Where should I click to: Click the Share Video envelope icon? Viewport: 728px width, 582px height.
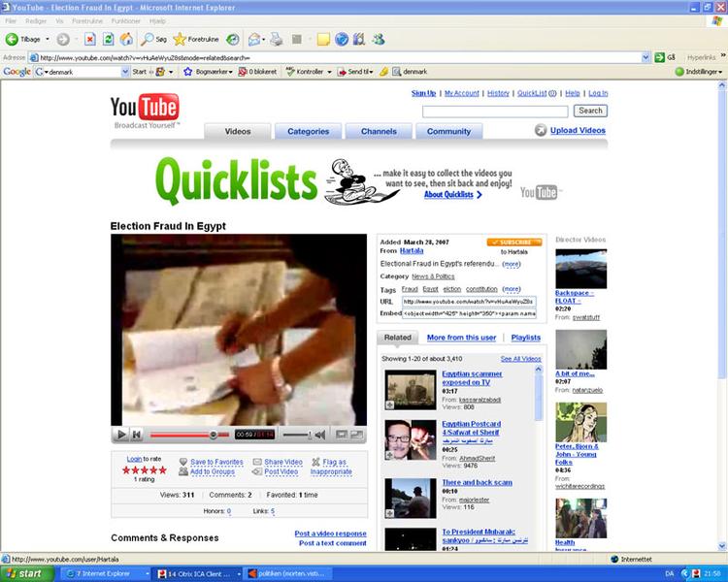click(257, 462)
